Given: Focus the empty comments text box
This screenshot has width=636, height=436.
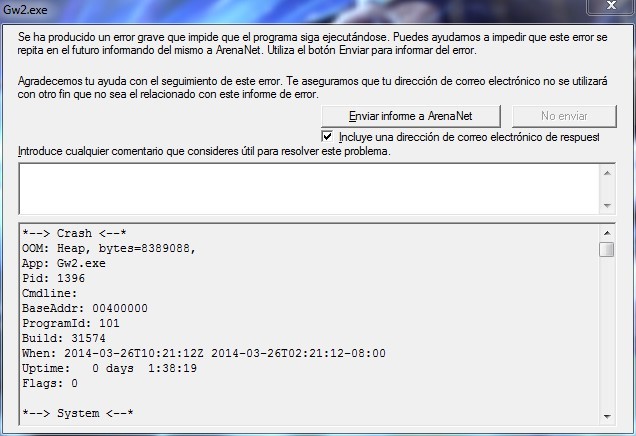Looking at the screenshot, I should tap(309, 189).
